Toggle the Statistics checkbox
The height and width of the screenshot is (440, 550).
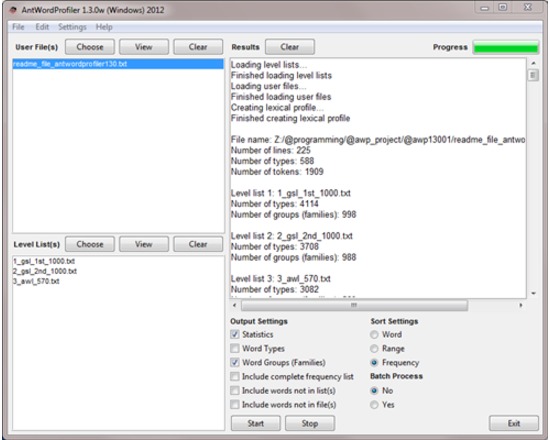(x=235, y=334)
